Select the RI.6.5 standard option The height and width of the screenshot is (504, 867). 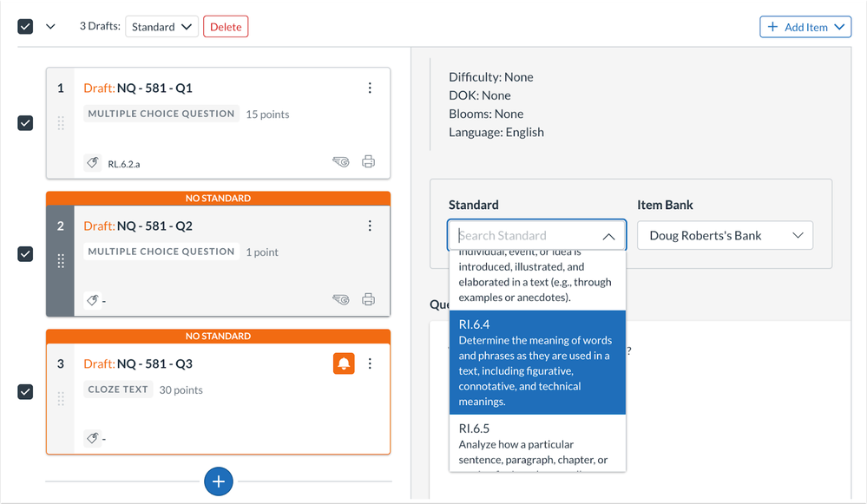tap(536, 443)
